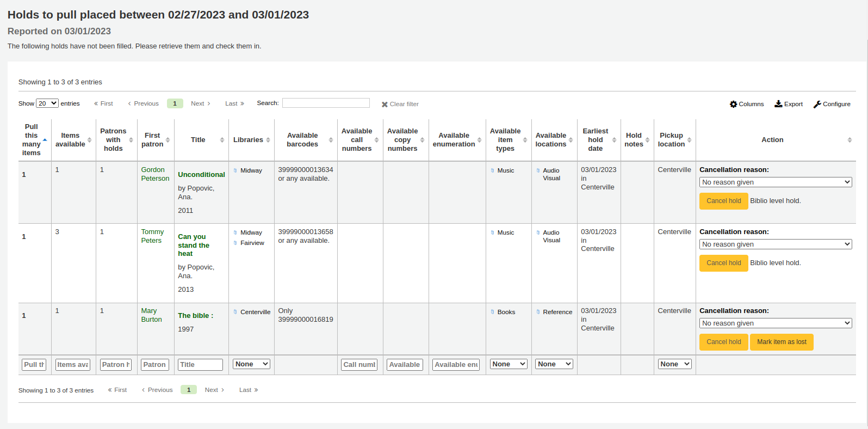
Task: Go to Next page in top pagination
Action: (200, 103)
